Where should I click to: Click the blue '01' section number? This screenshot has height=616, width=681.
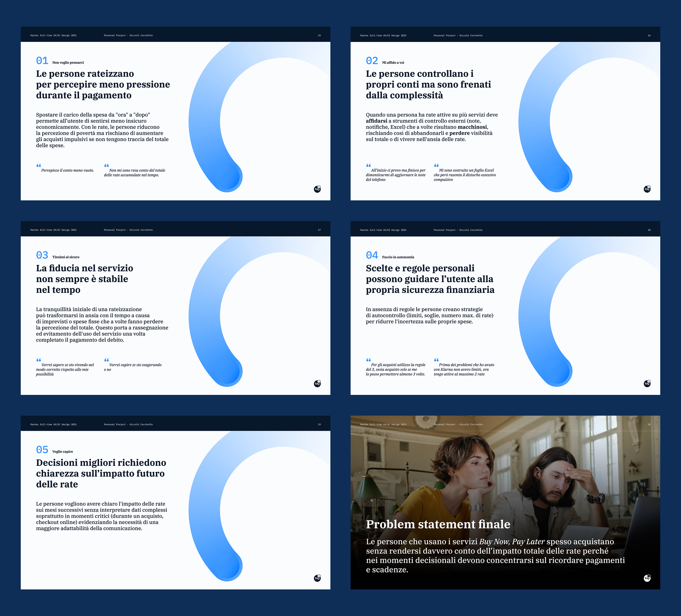pos(42,61)
